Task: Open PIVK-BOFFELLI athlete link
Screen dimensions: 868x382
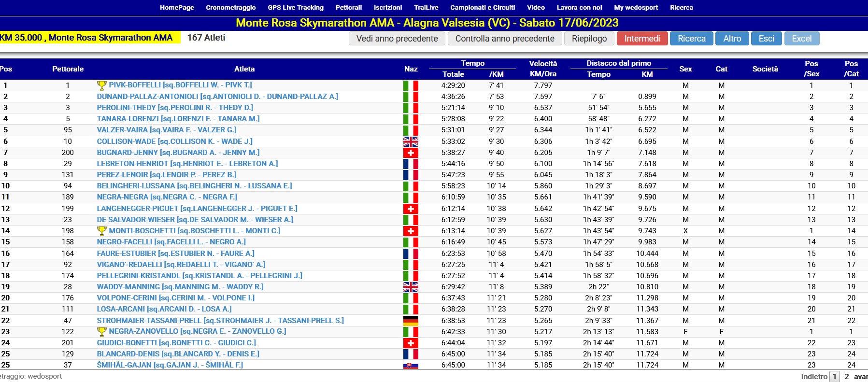Action: click(x=181, y=85)
